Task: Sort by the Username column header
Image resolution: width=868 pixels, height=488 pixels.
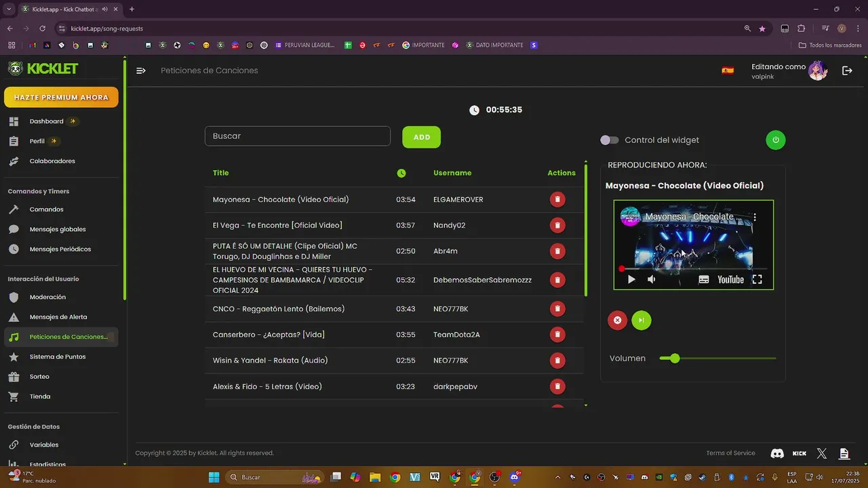Action: [x=452, y=173]
